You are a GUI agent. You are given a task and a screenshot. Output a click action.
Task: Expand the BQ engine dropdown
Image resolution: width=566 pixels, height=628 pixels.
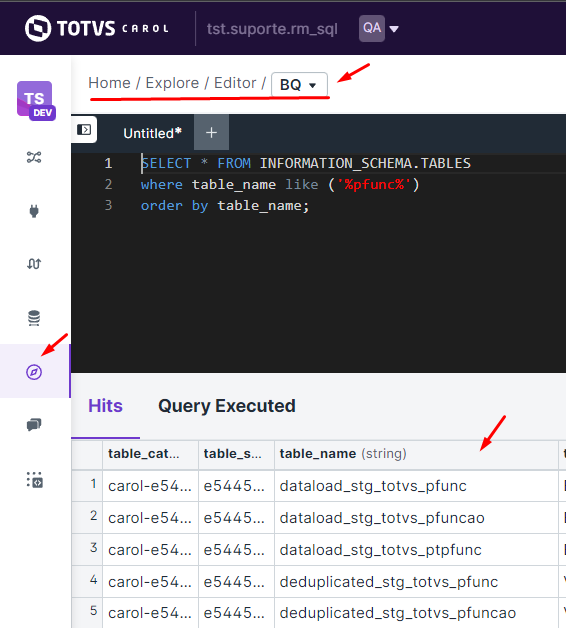(x=299, y=85)
